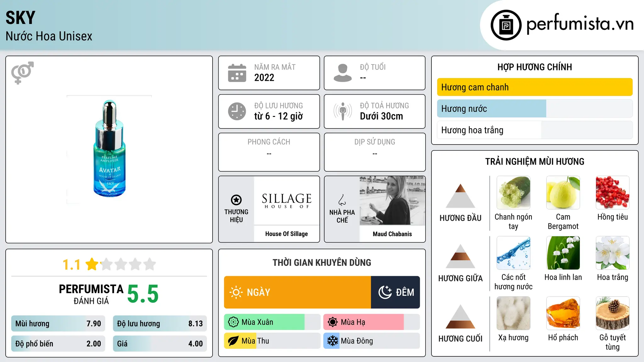
Task: Click the moon icon in the Đêm bar
Action: click(x=385, y=292)
